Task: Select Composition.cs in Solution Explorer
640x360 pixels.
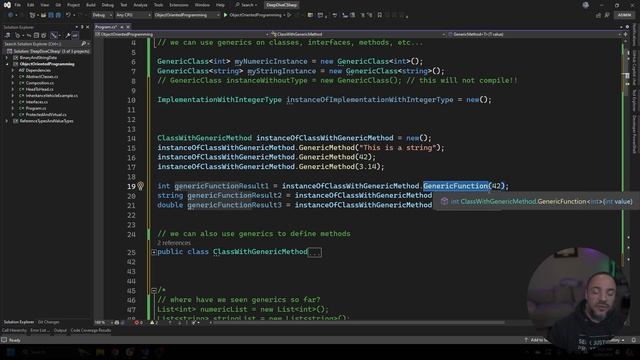Action: (x=40, y=83)
